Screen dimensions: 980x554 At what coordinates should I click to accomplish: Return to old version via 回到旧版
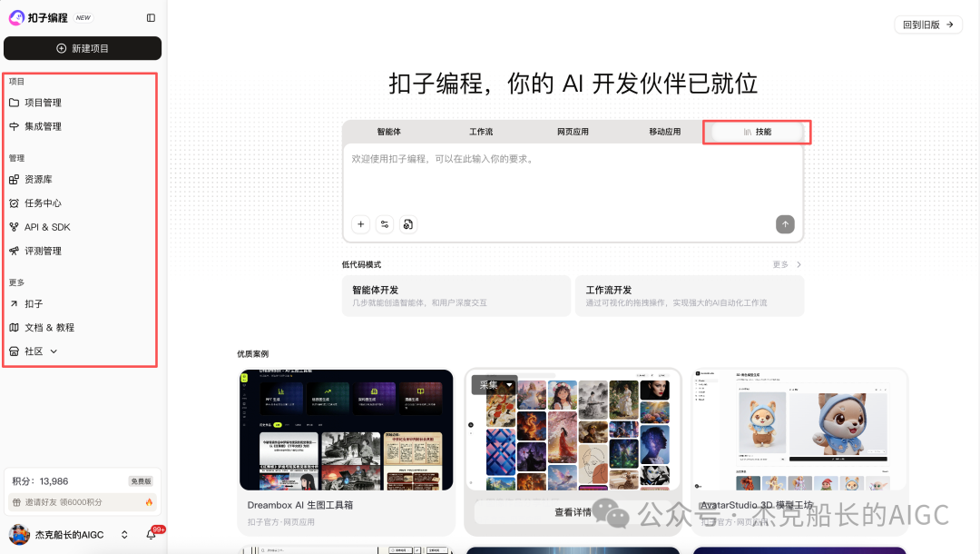point(928,25)
